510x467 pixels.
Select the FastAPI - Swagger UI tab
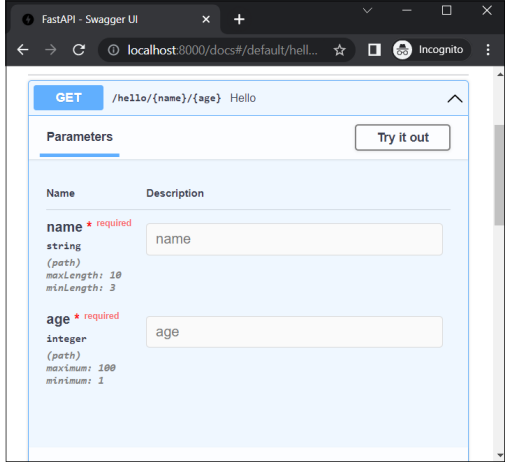[115, 19]
